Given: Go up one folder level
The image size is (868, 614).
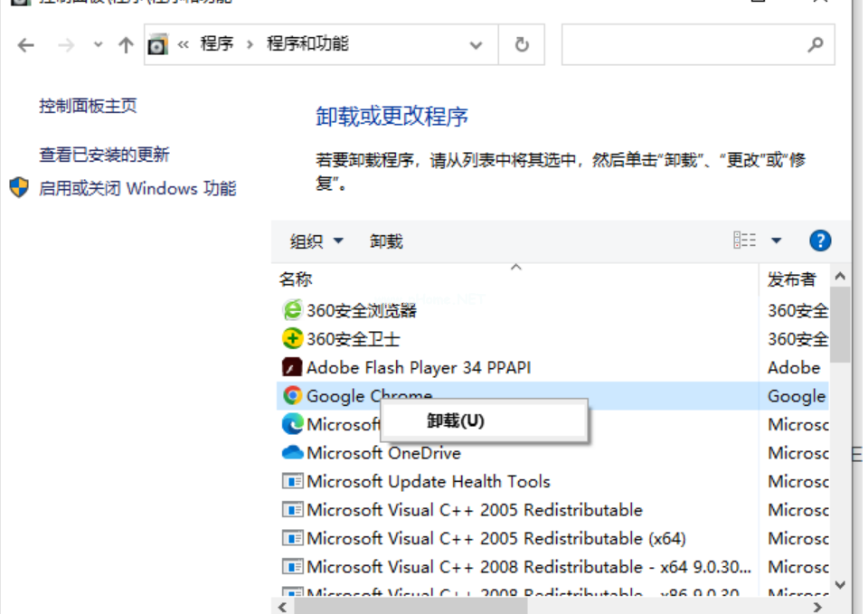Looking at the screenshot, I should [126, 45].
